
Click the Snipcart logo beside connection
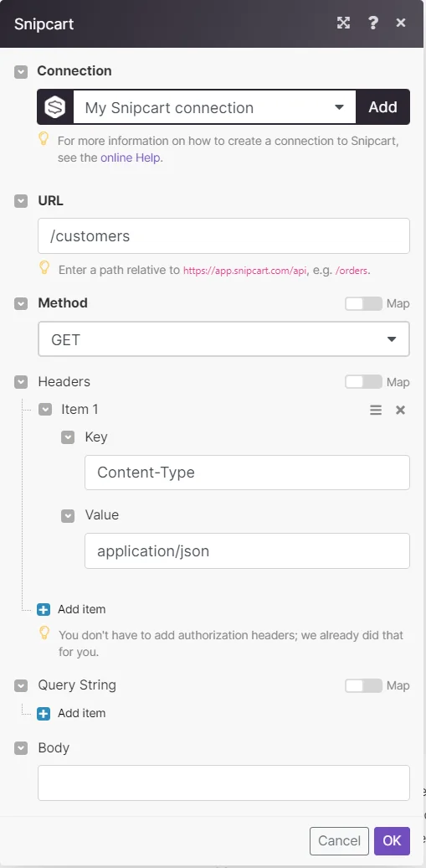pyautogui.click(x=55, y=107)
